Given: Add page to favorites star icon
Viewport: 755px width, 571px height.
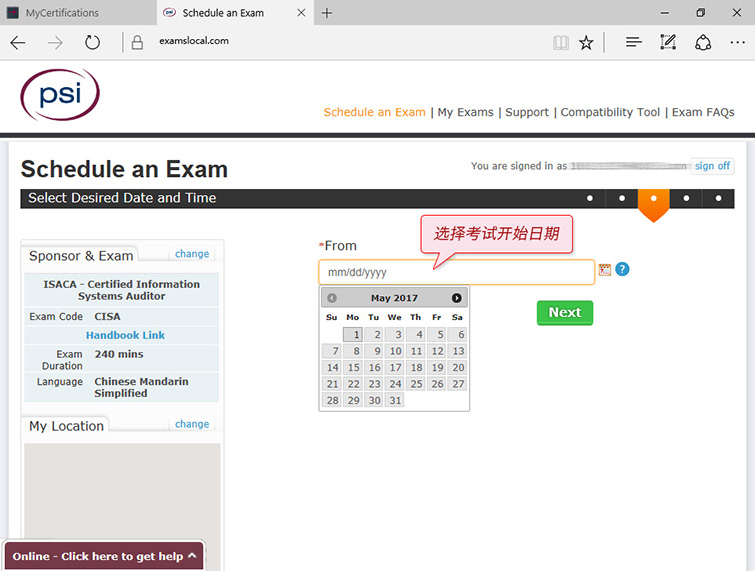Looking at the screenshot, I should click(x=586, y=43).
